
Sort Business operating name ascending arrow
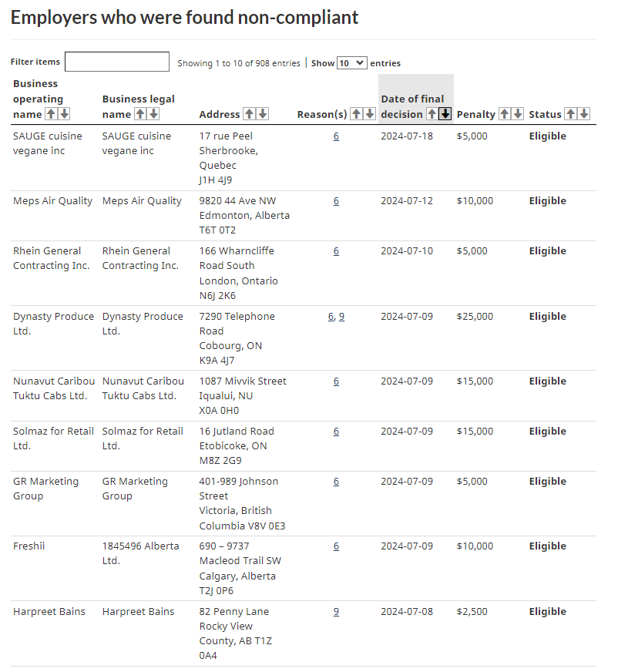(51, 114)
